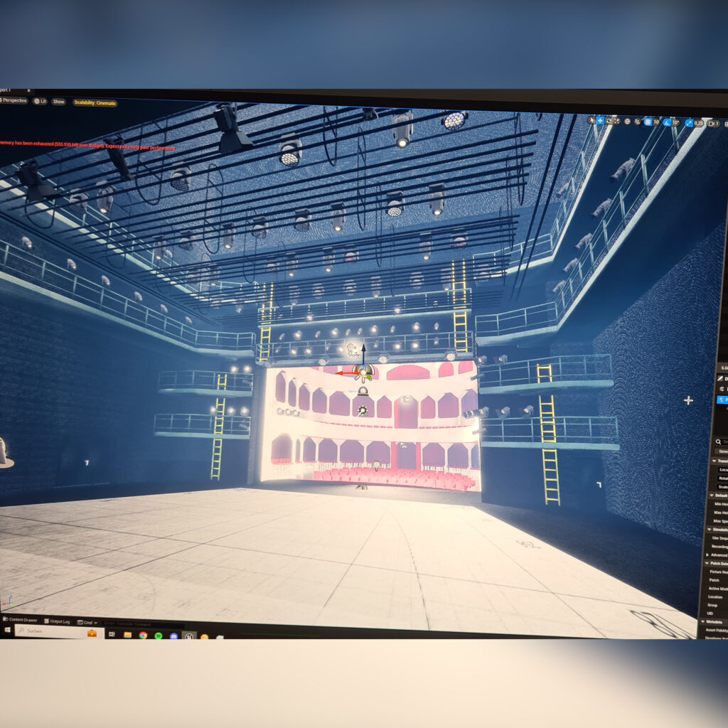Click the Patch property label
The image size is (728, 728).
coord(714,580)
